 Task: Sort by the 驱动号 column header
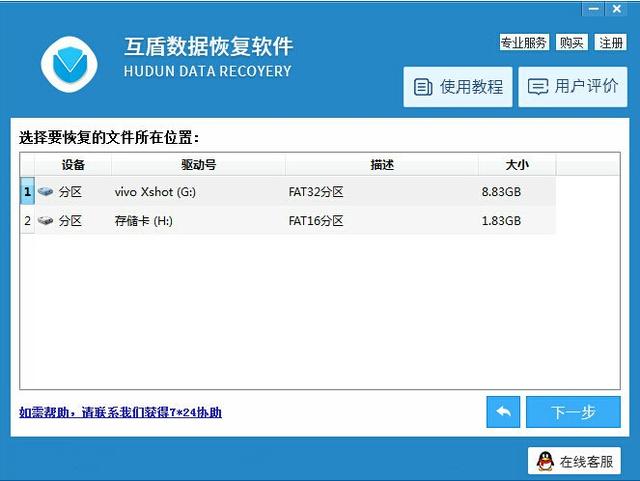[198, 164]
